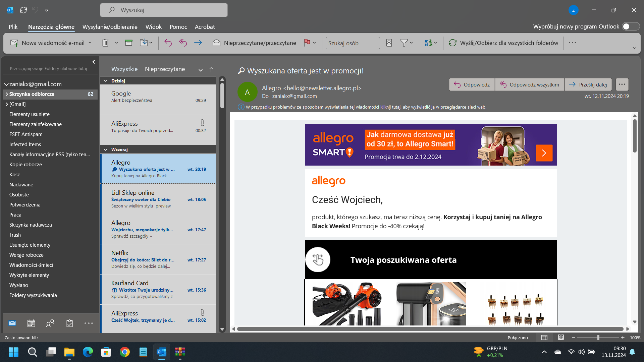Show the Nieprzeczytane messages tab
Viewport: 644px width, 362px height.
click(165, 69)
